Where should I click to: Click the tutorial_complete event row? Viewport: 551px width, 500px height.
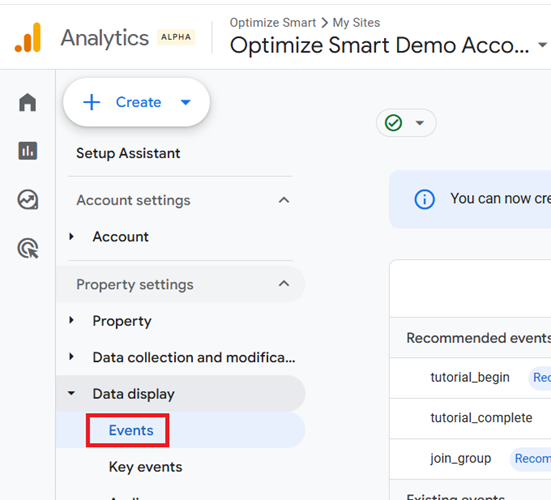click(470, 418)
